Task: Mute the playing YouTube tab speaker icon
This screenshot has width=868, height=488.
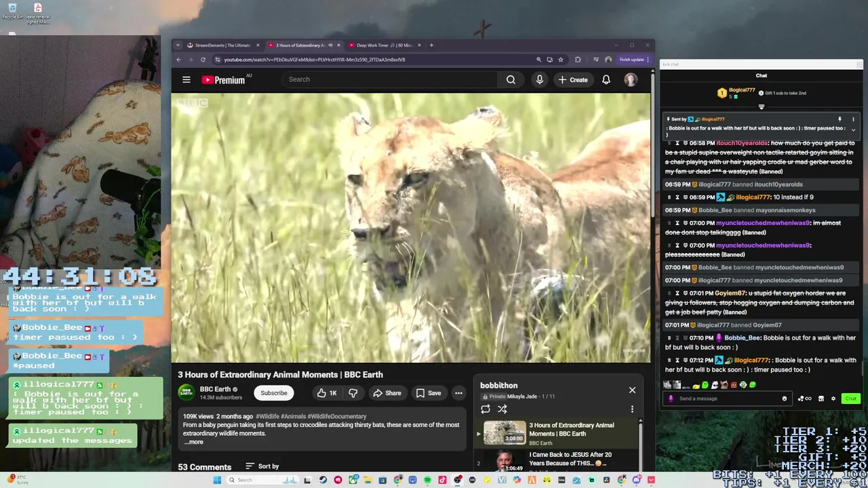Action: coord(330,45)
